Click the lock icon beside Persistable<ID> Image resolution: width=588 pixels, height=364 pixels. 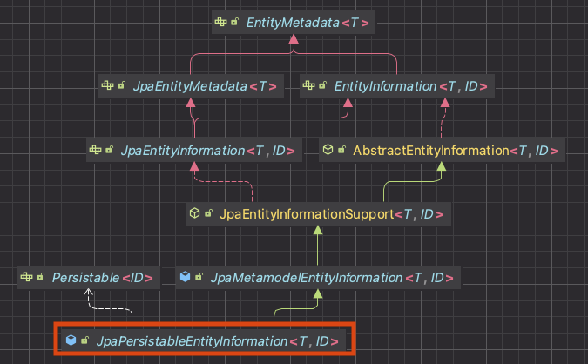(40, 277)
